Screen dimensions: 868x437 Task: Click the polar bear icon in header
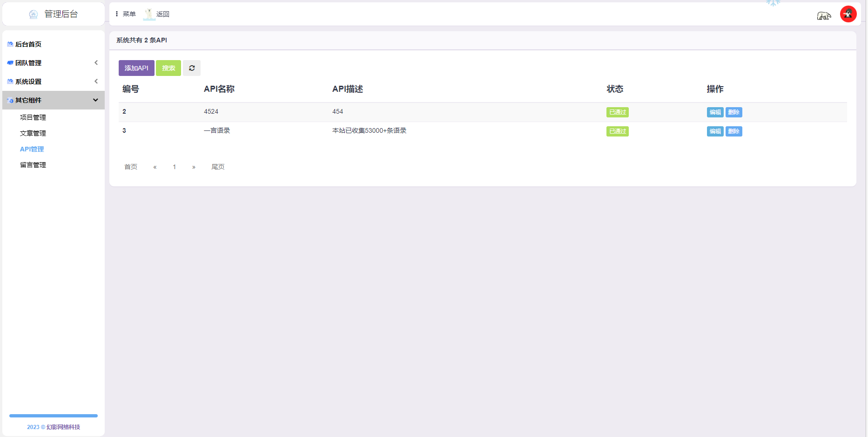(823, 16)
